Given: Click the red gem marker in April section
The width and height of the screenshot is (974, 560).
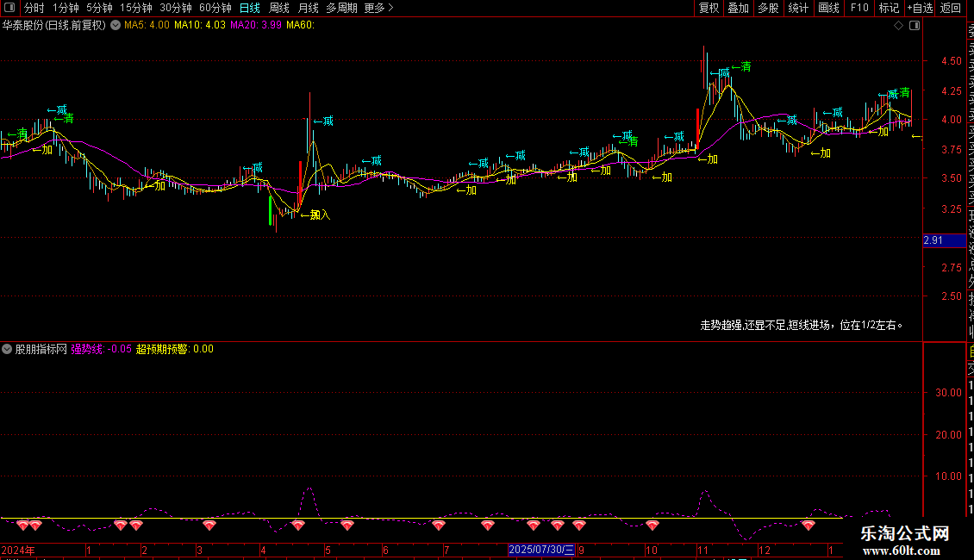Looking at the screenshot, I should [x=298, y=526].
